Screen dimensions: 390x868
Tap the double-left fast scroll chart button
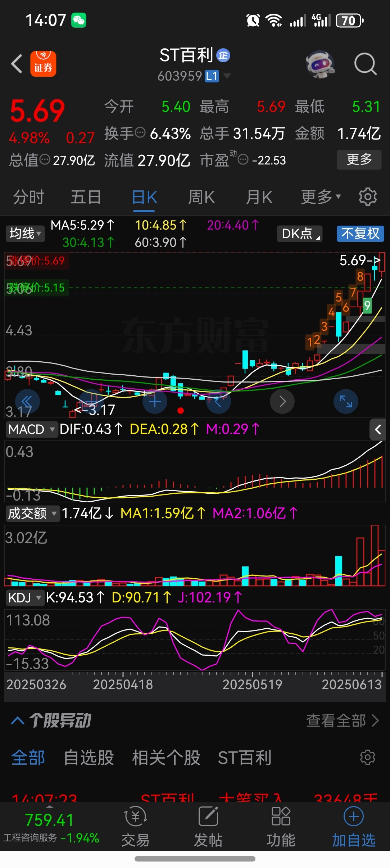pyautogui.click(x=27, y=401)
